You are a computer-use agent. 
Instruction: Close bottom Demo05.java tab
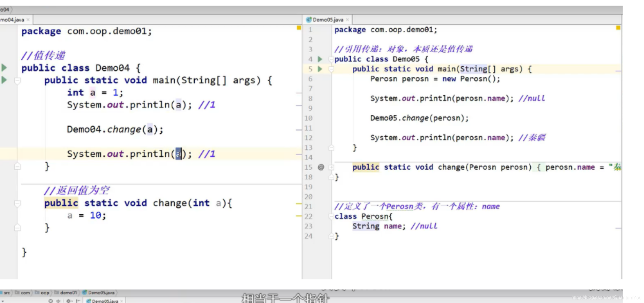click(x=122, y=301)
